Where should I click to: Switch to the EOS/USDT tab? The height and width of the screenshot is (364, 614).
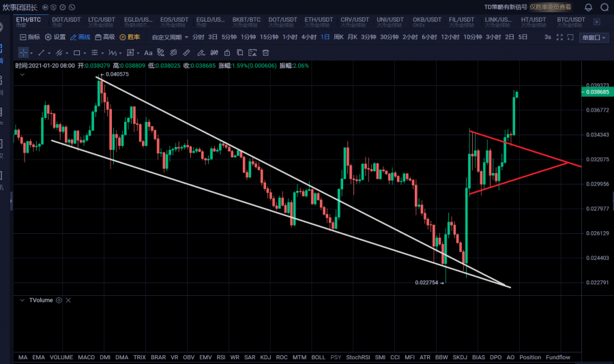[174, 22]
